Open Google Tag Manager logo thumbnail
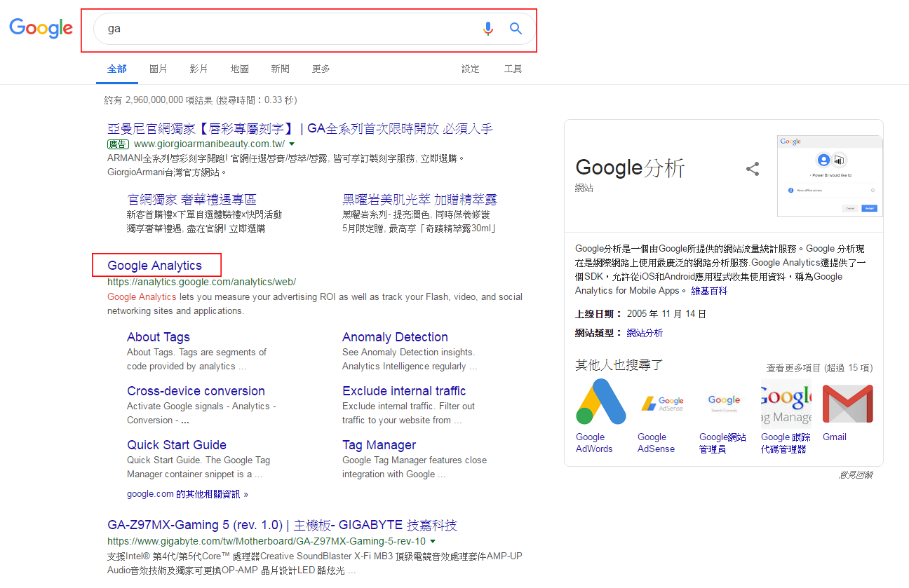This screenshot has width=909, height=588. coord(786,402)
